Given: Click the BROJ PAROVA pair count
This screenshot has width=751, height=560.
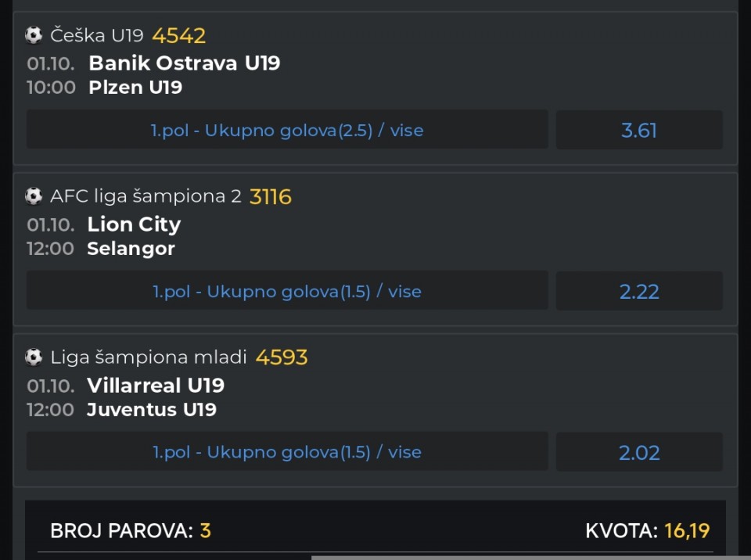Looking at the screenshot, I should [206, 531].
